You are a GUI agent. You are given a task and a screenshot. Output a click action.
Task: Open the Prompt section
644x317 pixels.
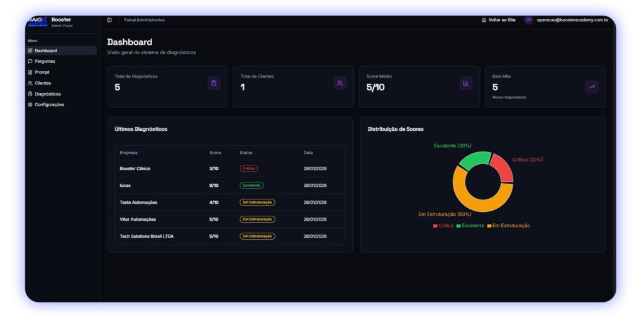point(42,72)
